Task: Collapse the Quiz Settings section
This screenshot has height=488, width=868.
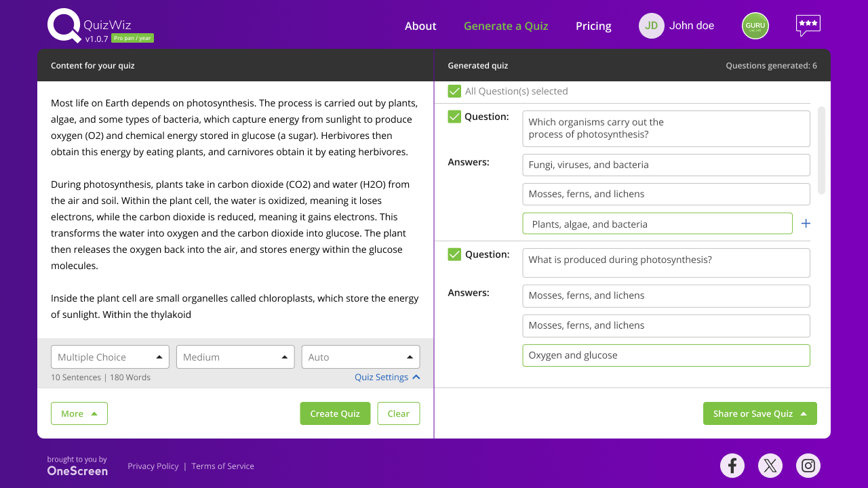Action: coord(387,377)
